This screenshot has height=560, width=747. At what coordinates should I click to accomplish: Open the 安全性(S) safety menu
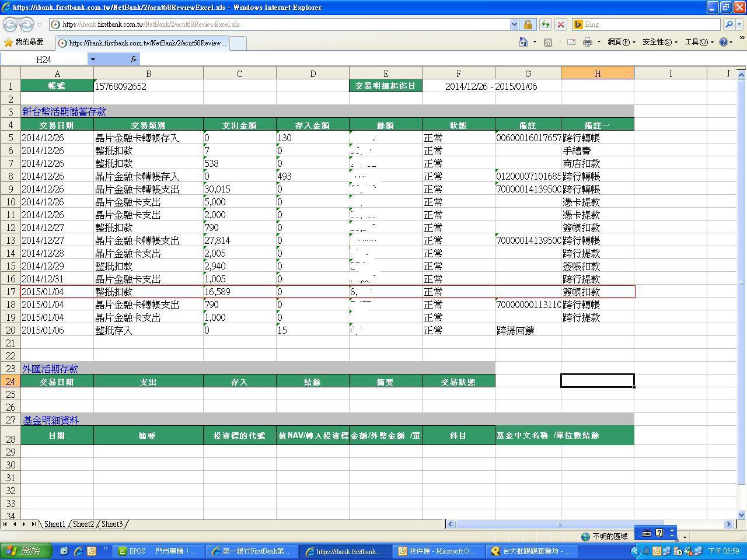pos(659,42)
